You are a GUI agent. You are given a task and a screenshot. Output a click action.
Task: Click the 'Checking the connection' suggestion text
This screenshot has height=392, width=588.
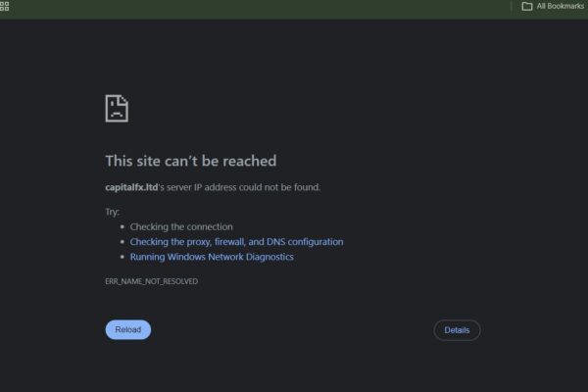[x=181, y=227]
